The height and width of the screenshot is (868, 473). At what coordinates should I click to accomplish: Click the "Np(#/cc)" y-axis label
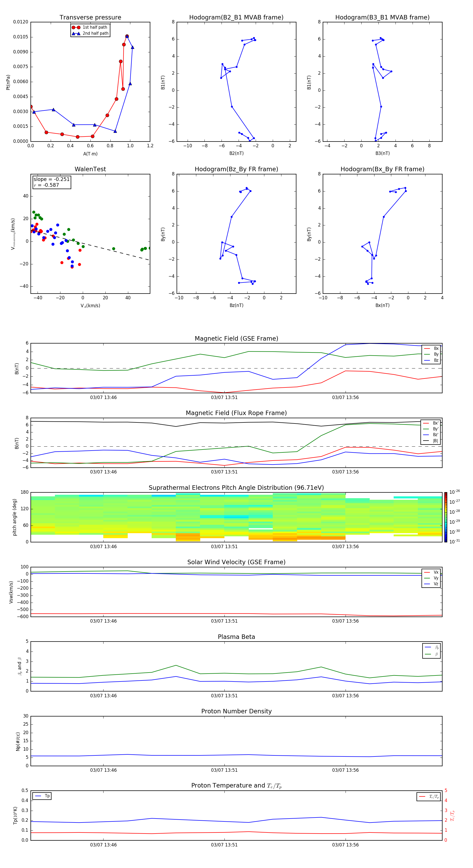[18, 741]
